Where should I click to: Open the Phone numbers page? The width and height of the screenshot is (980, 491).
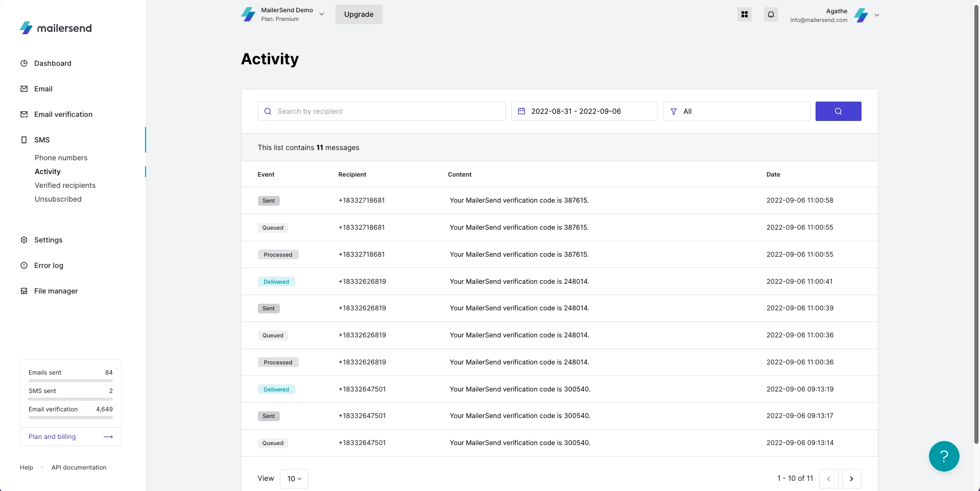pos(61,158)
